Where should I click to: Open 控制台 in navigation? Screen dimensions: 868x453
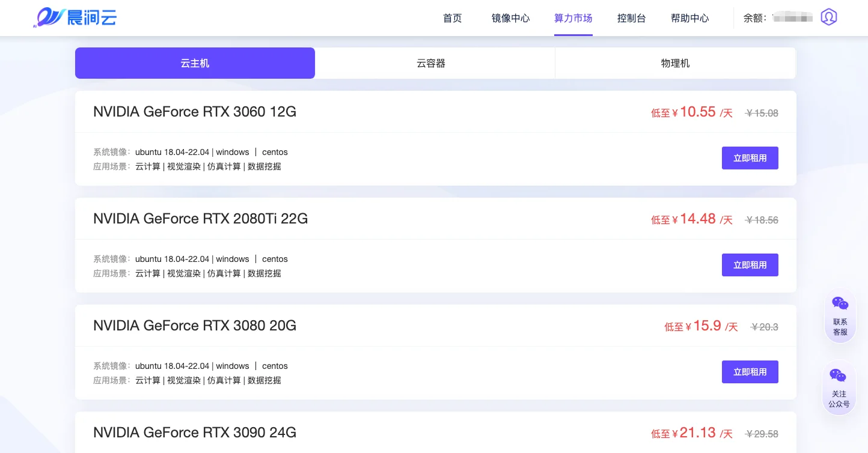pyautogui.click(x=632, y=18)
